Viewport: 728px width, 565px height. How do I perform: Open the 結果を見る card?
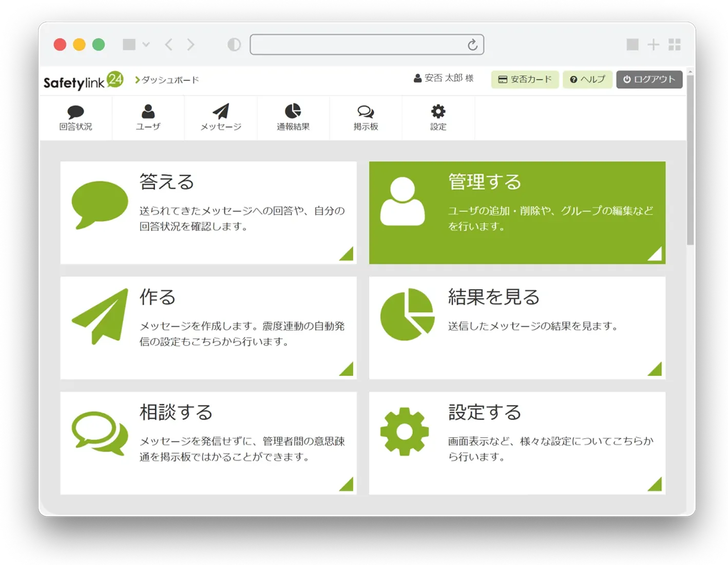click(x=517, y=328)
